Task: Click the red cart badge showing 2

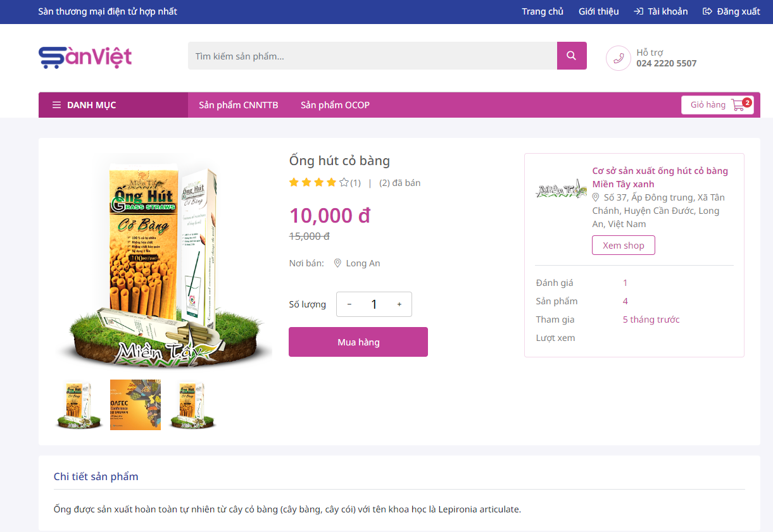Action: (747, 102)
